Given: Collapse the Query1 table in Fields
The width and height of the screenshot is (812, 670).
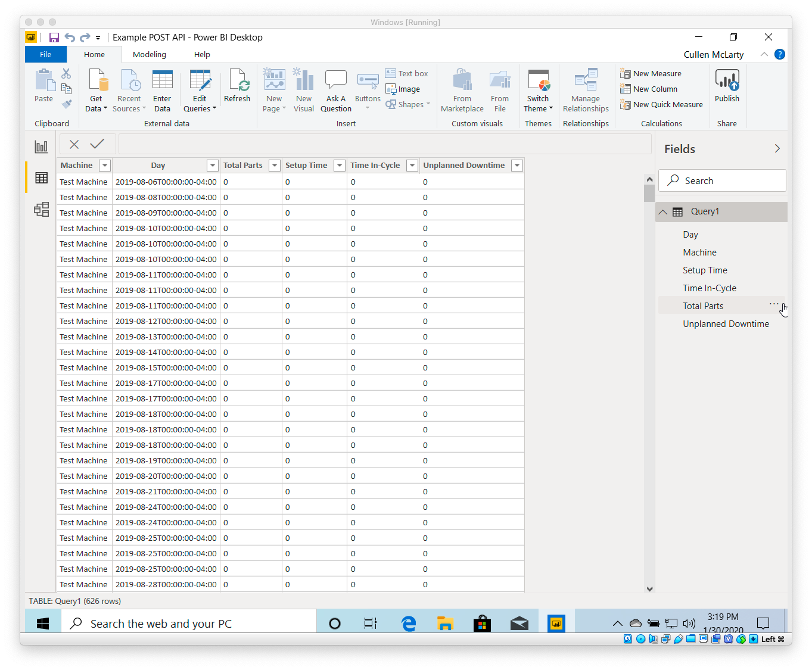Looking at the screenshot, I should 662,212.
